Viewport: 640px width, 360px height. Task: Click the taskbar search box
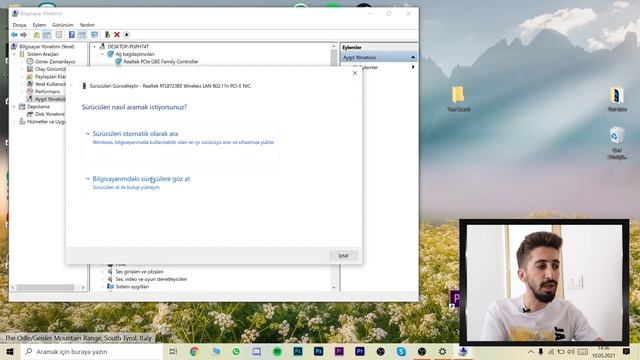(92, 351)
